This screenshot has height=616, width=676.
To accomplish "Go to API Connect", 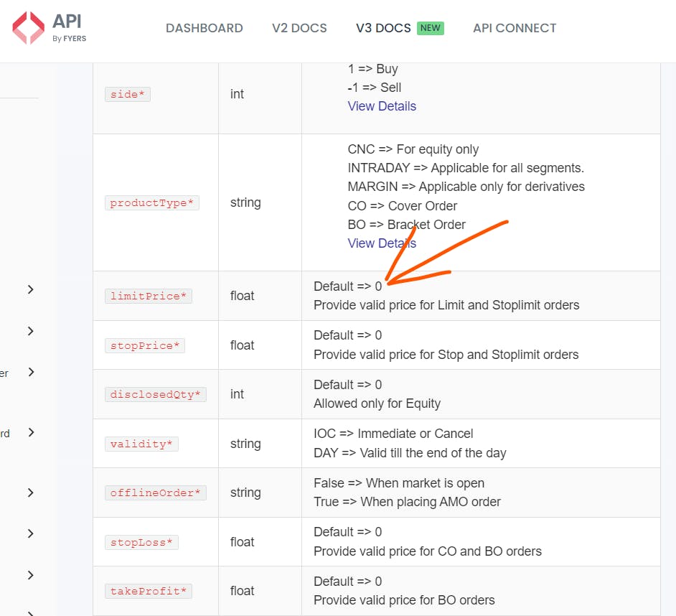I will pyautogui.click(x=515, y=28).
